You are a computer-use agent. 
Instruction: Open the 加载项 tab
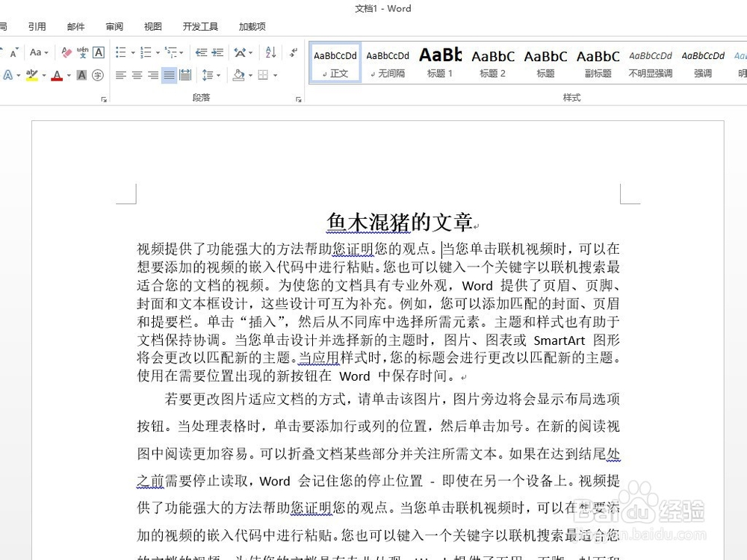tap(252, 27)
